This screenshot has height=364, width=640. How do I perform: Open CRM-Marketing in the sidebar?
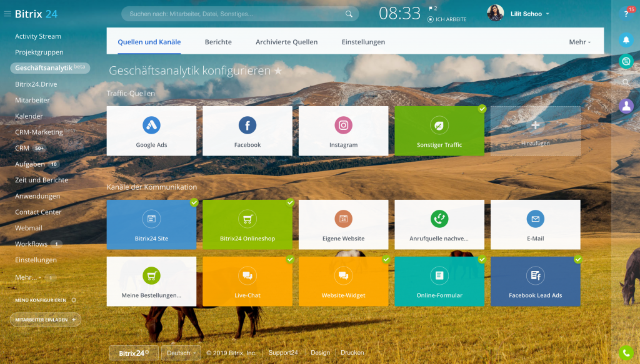point(39,132)
